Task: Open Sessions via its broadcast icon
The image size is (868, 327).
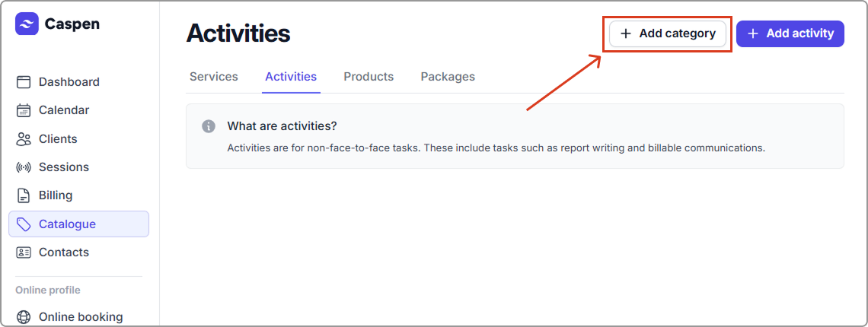Action: 24,167
